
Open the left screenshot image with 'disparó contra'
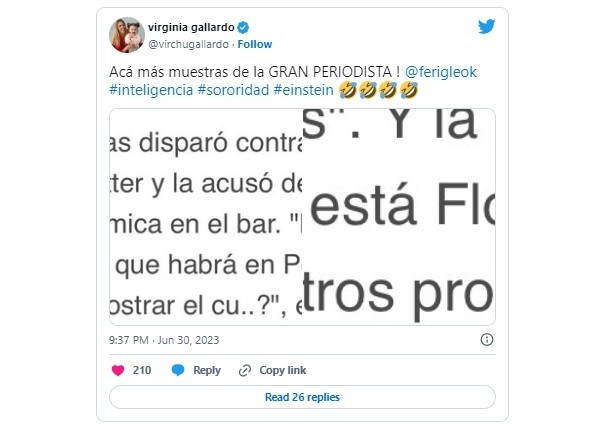206,217
